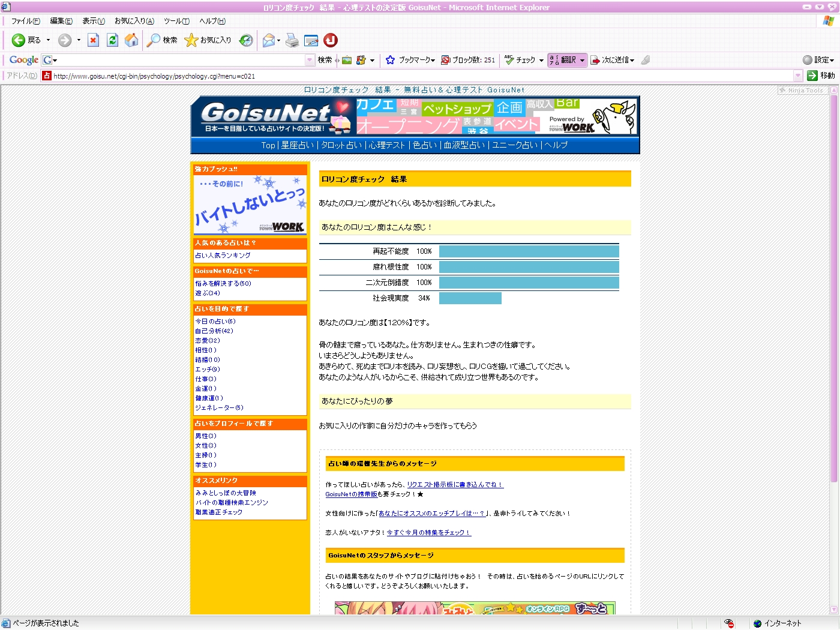
Task: Click the highlighter pen icon in Google toolbar
Action: 646,60
